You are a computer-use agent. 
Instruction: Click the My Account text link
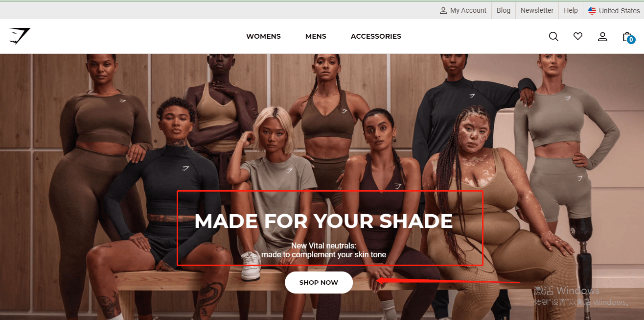[x=468, y=10]
